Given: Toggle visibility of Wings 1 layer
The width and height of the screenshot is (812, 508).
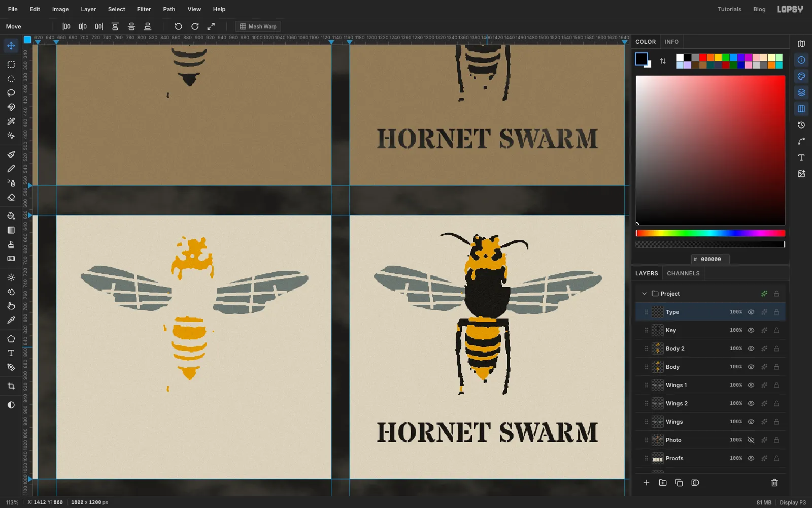Looking at the screenshot, I should point(751,385).
